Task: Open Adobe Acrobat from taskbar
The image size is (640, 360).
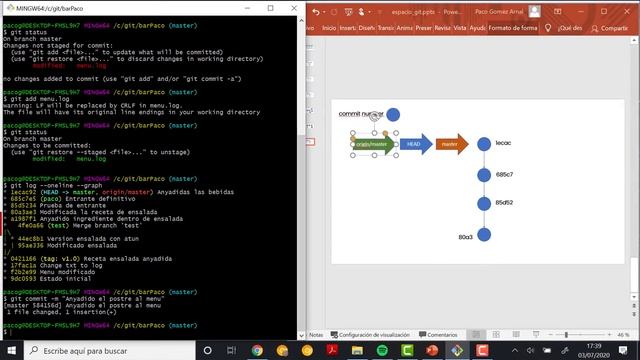Action: click(x=332, y=351)
